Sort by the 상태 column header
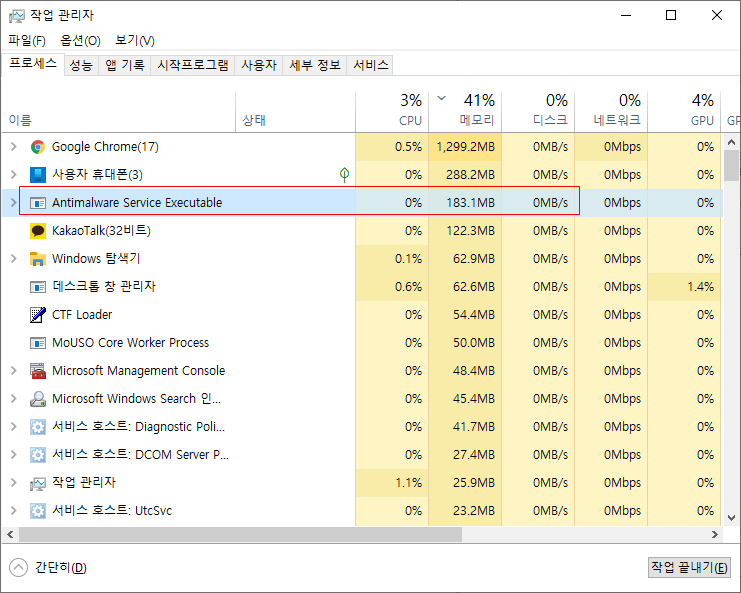This screenshot has width=741, height=593. (x=295, y=111)
